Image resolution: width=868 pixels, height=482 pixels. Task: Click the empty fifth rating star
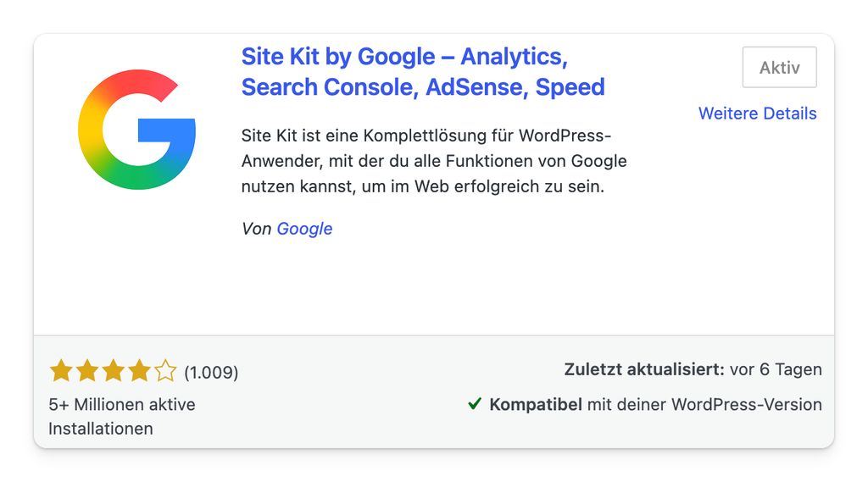[x=165, y=371]
